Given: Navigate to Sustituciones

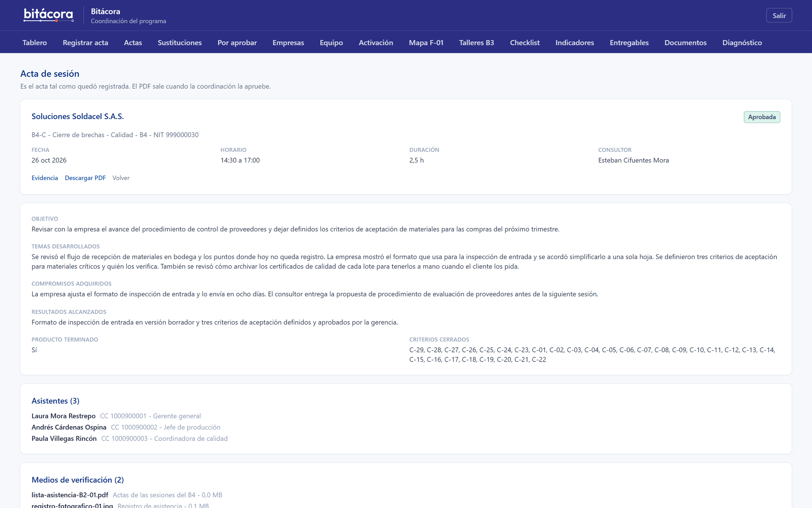Looking at the screenshot, I should 180,43.
